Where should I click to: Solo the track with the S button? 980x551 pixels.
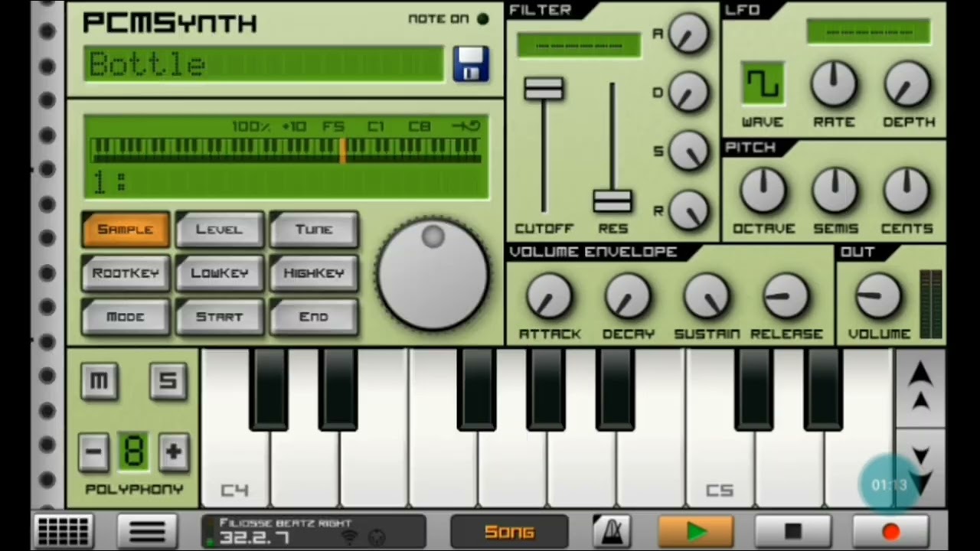(168, 381)
